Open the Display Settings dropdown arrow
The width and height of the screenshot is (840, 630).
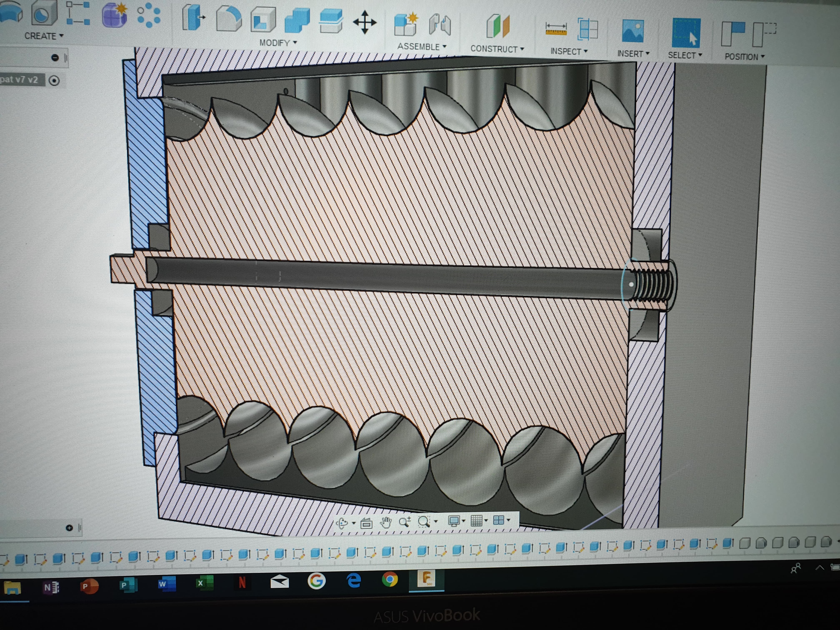(464, 521)
